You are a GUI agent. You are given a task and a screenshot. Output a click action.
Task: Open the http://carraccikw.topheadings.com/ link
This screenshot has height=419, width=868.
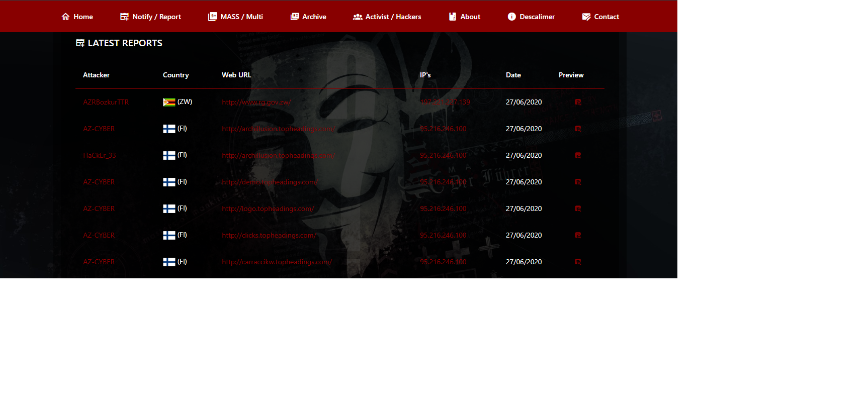277,262
